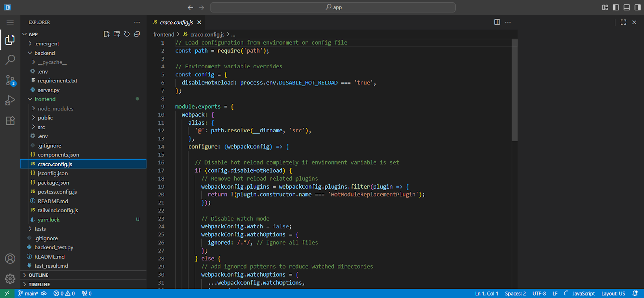Go back using the navigation arrow
This screenshot has height=298, width=644.
[x=190, y=7]
